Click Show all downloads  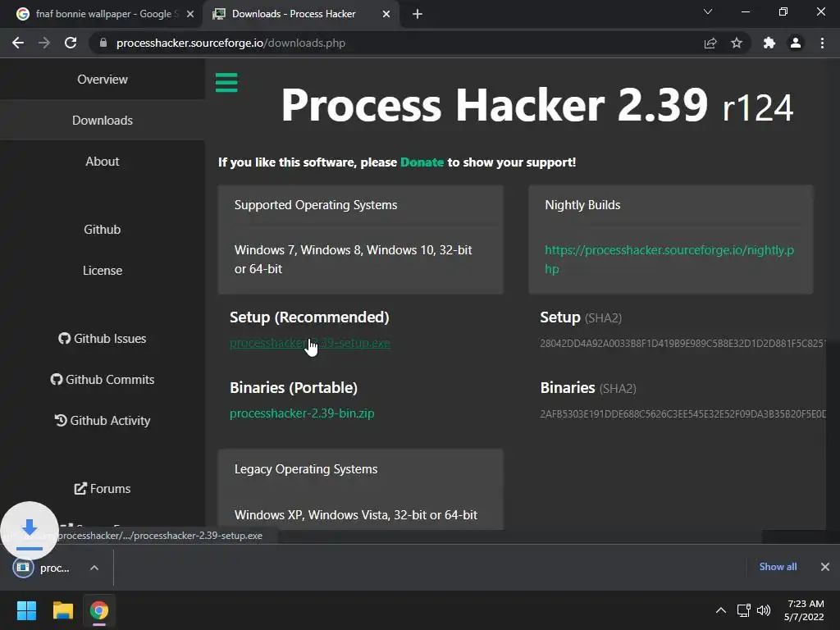pyautogui.click(x=778, y=567)
